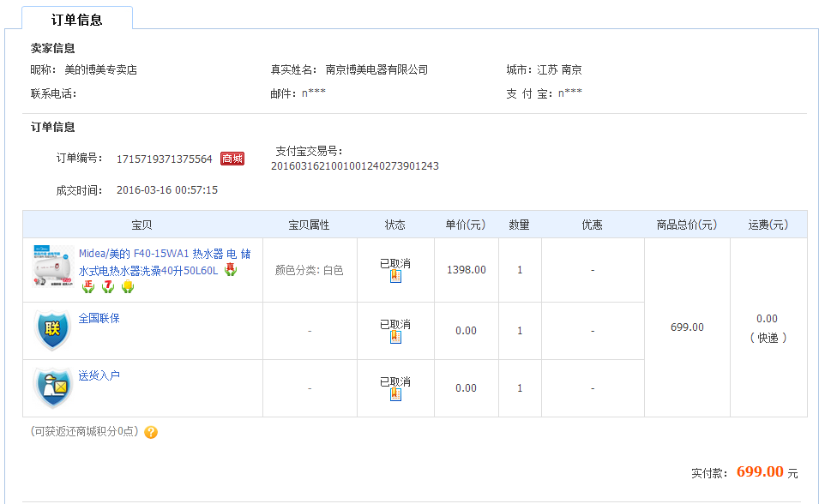
Task: Click the yellow bag guarantee hands icon
Action: (x=128, y=286)
